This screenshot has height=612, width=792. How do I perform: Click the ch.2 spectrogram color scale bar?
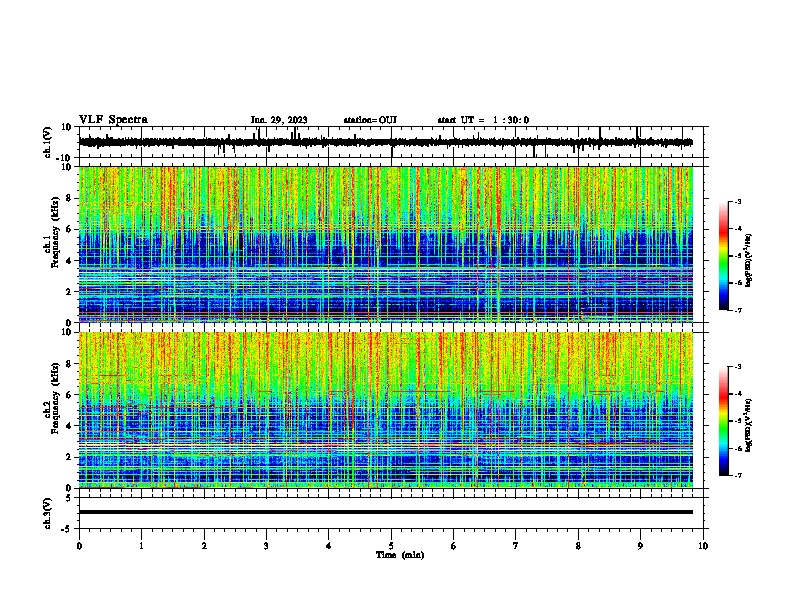click(x=723, y=421)
